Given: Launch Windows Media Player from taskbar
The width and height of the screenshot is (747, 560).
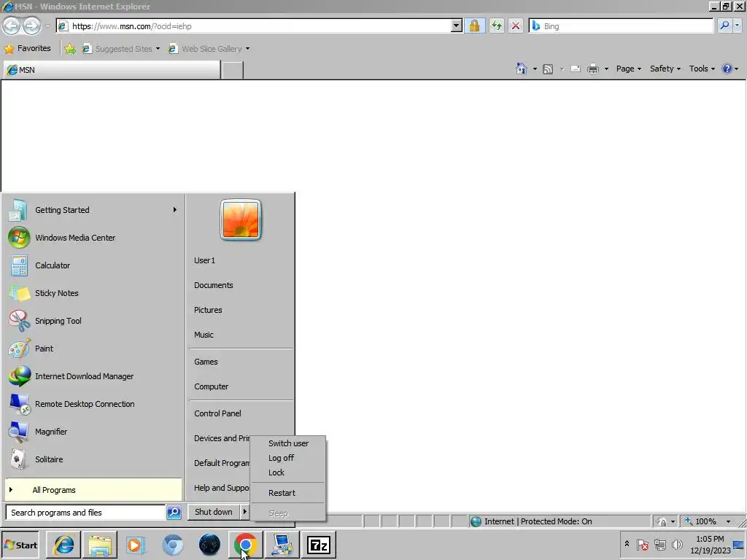Looking at the screenshot, I should [136, 545].
